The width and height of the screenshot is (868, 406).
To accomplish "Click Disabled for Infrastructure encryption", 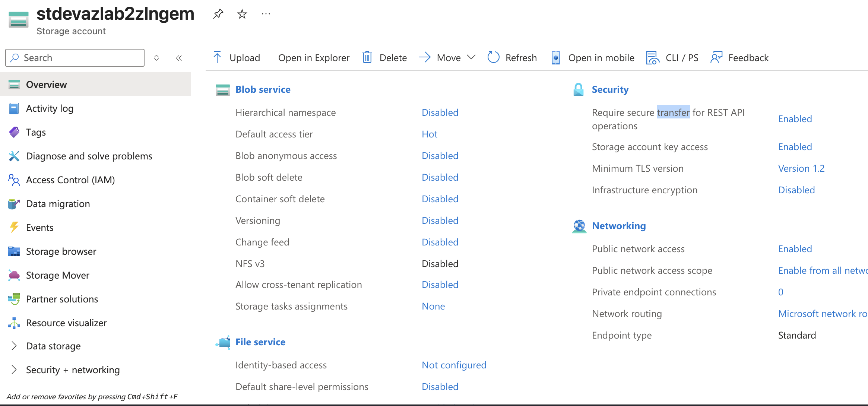I will click(x=796, y=190).
